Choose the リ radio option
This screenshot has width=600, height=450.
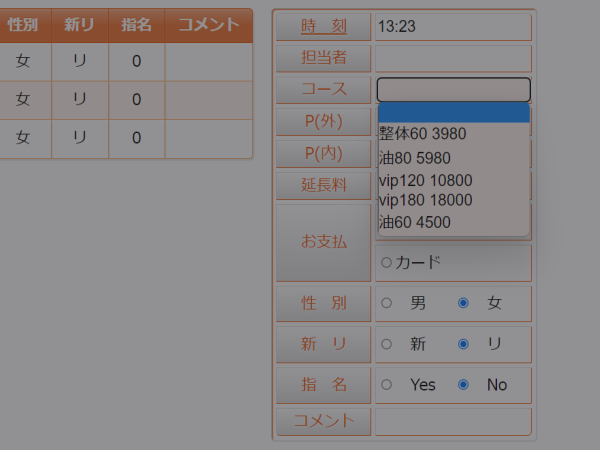[x=463, y=344]
